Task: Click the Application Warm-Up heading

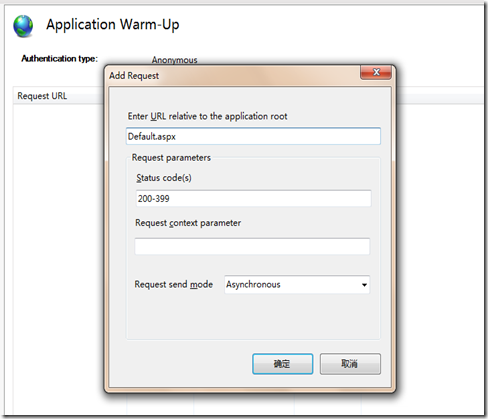Action: 113,25
